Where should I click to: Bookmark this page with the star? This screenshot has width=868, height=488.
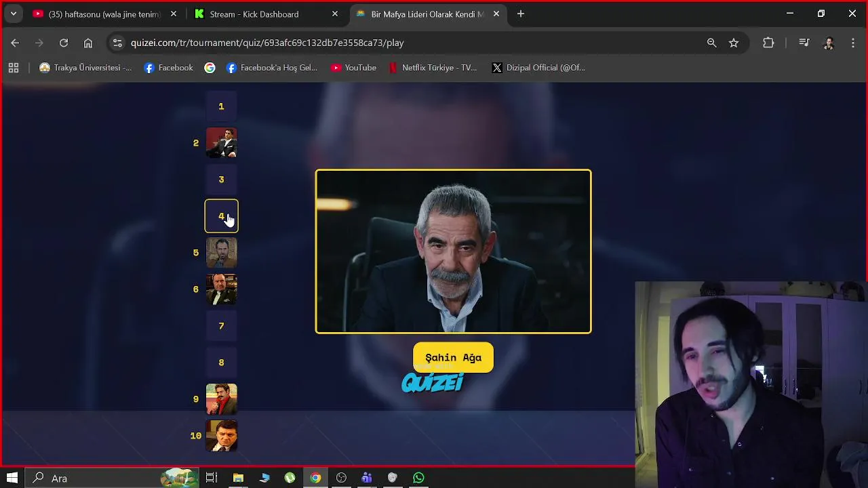tap(734, 43)
